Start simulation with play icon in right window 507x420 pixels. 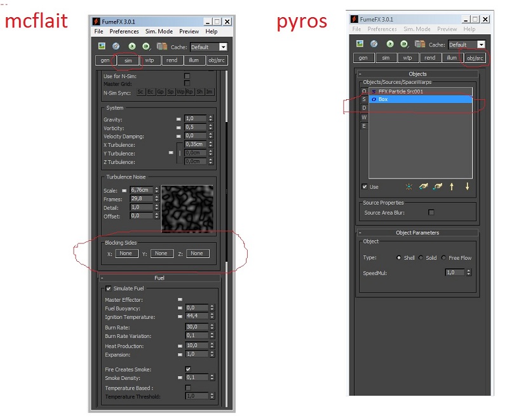(x=390, y=44)
